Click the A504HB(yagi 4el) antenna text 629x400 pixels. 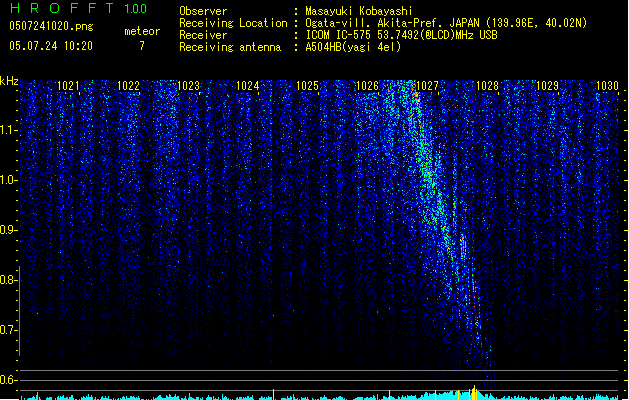coord(353,47)
